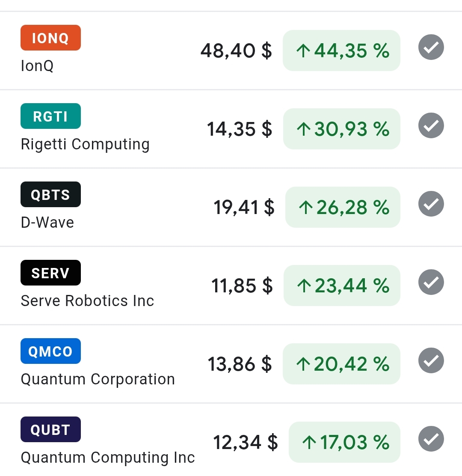Select the 23,44 % gain chip
Image resolution: width=462 pixels, height=476 pixels.
[x=342, y=286]
